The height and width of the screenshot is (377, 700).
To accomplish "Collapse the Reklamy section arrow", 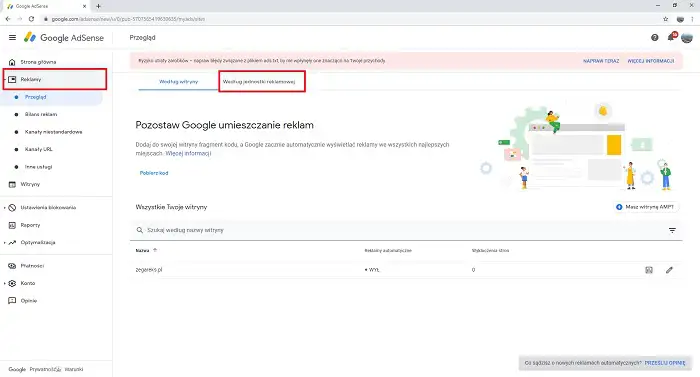I will tap(4, 80).
